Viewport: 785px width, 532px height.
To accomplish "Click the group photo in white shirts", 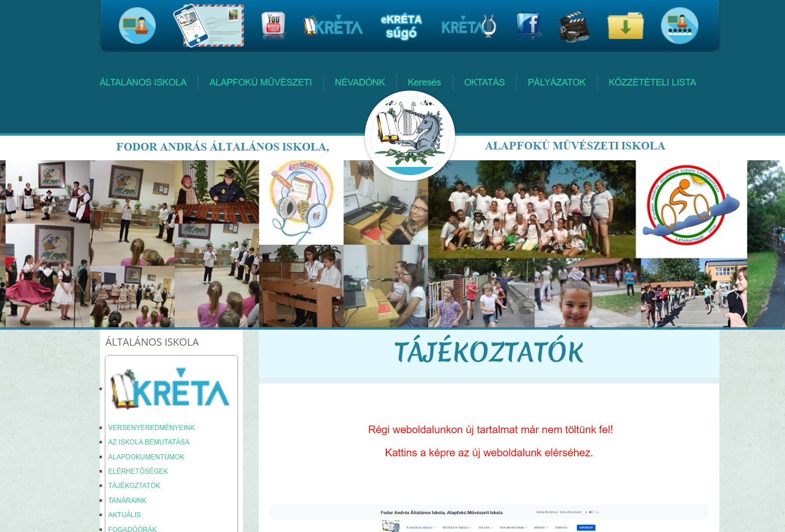I will pos(532,209).
